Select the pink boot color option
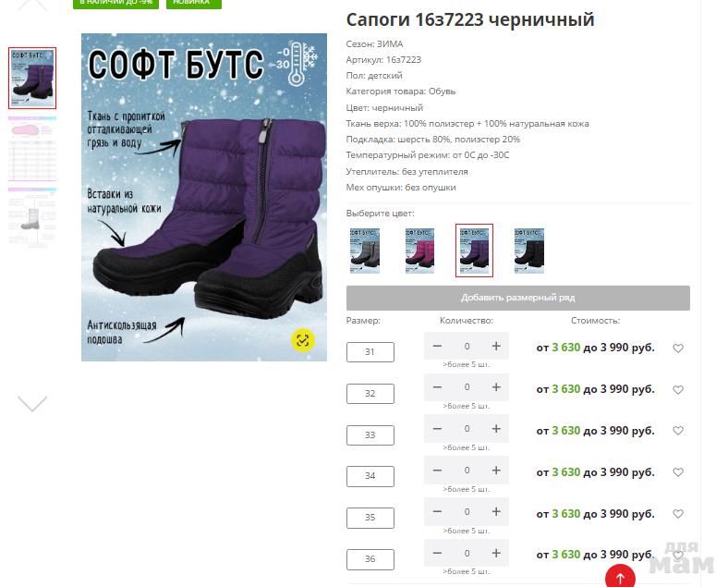 419,251
